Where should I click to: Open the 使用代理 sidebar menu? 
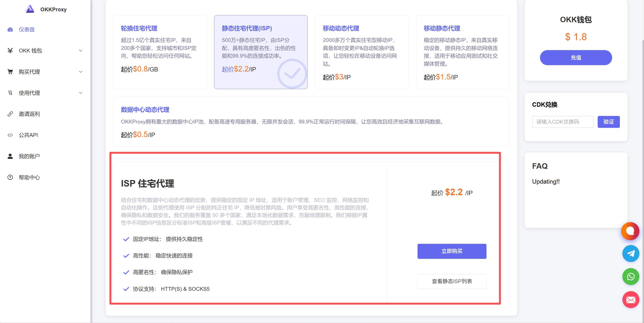point(45,93)
